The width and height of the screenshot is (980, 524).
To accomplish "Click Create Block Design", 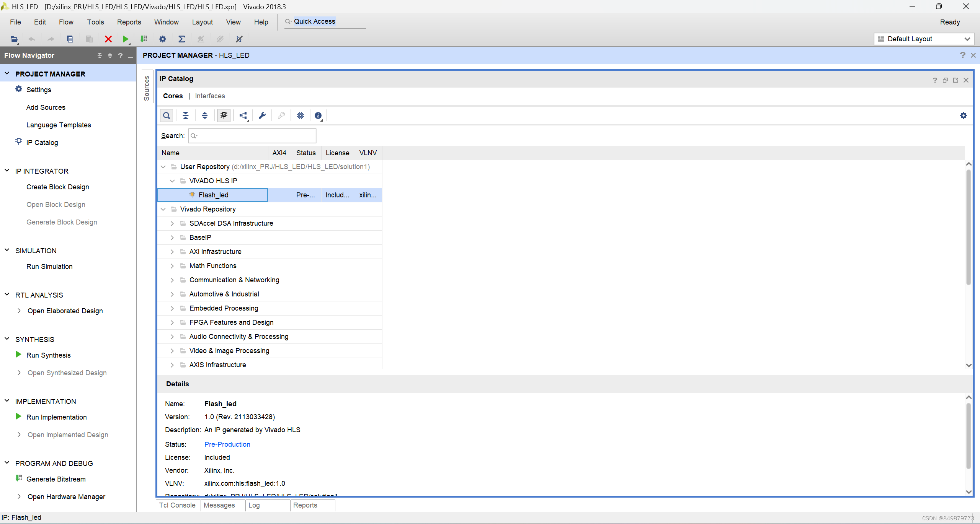I will 58,187.
